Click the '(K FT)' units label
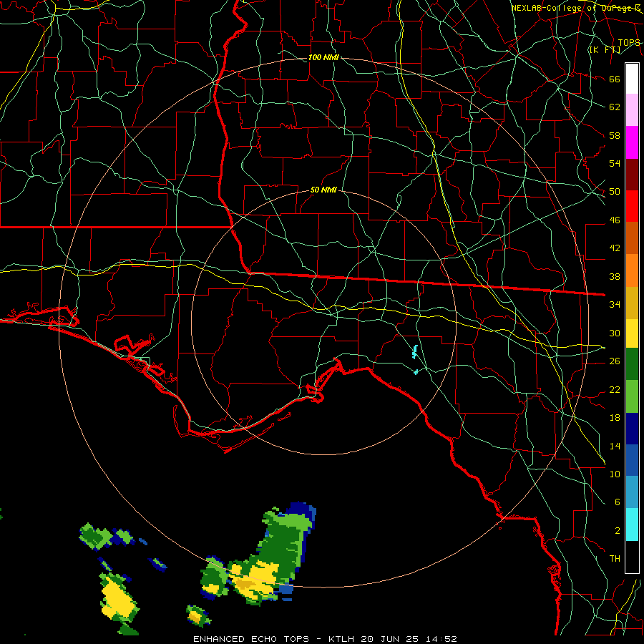 pos(605,50)
